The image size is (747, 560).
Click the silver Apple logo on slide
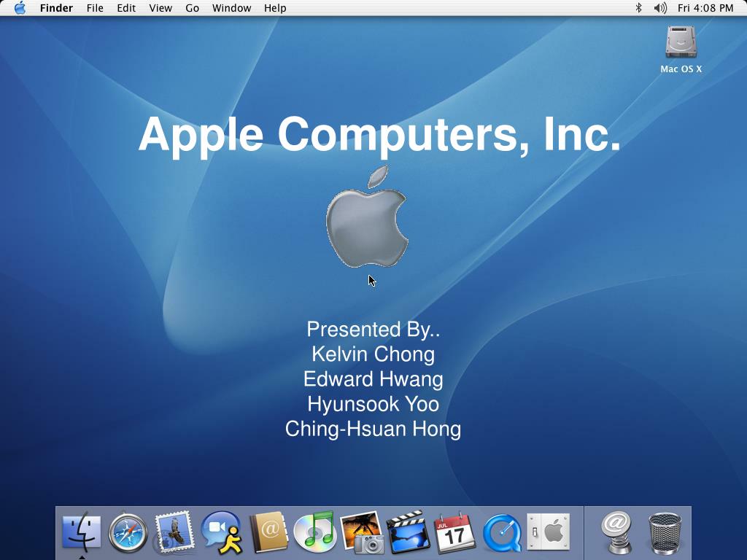(367, 217)
